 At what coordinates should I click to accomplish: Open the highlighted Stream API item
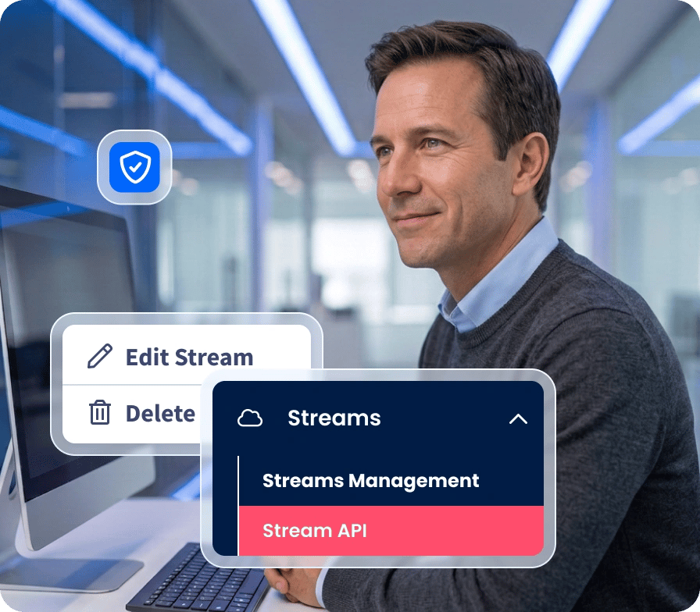391,531
